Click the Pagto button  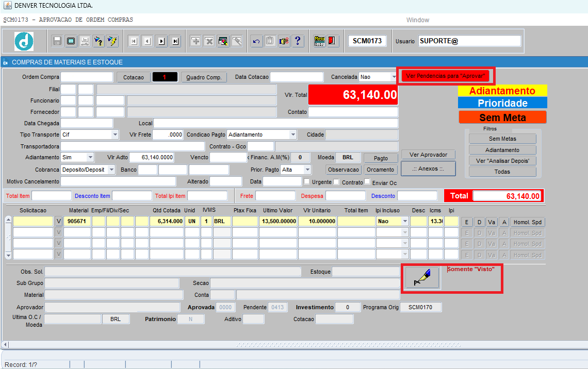pyautogui.click(x=381, y=158)
